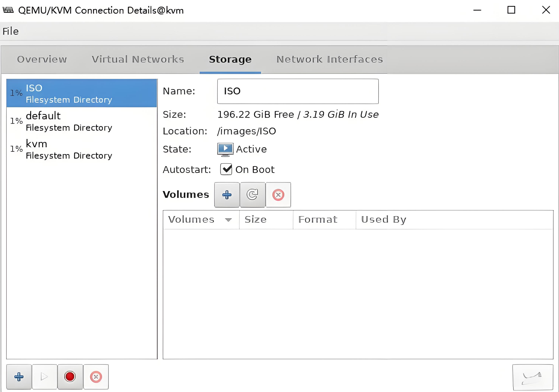Open the File menu

point(11,31)
